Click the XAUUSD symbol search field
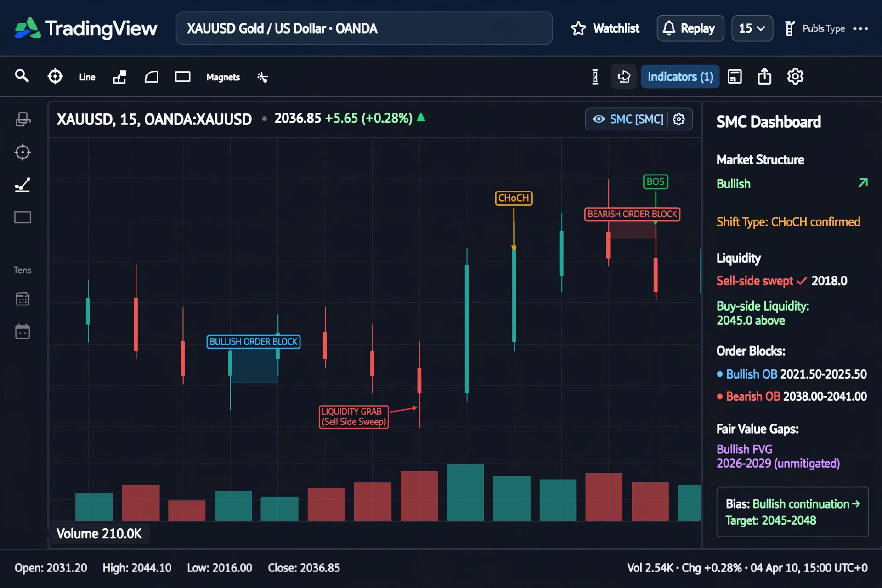Image resolution: width=882 pixels, height=588 pixels. click(x=364, y=28)
